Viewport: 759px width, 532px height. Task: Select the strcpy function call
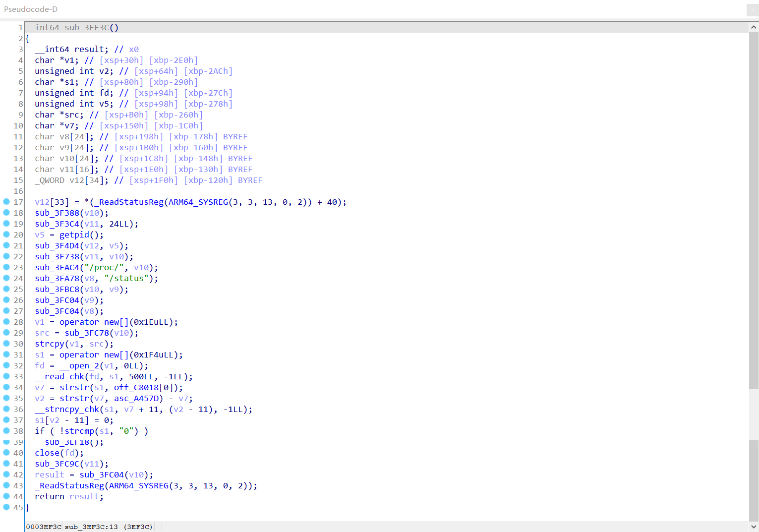click(x=49, y=344)
